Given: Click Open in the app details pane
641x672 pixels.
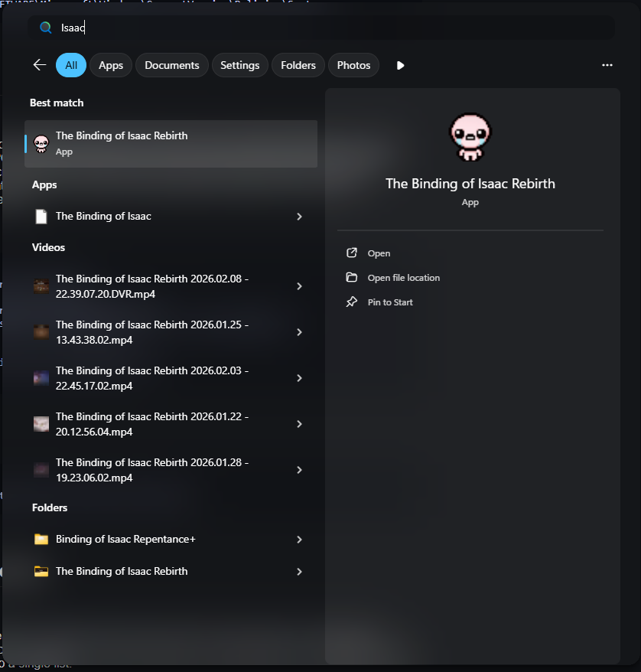Looking at the screenshot, I should (379, 253).
